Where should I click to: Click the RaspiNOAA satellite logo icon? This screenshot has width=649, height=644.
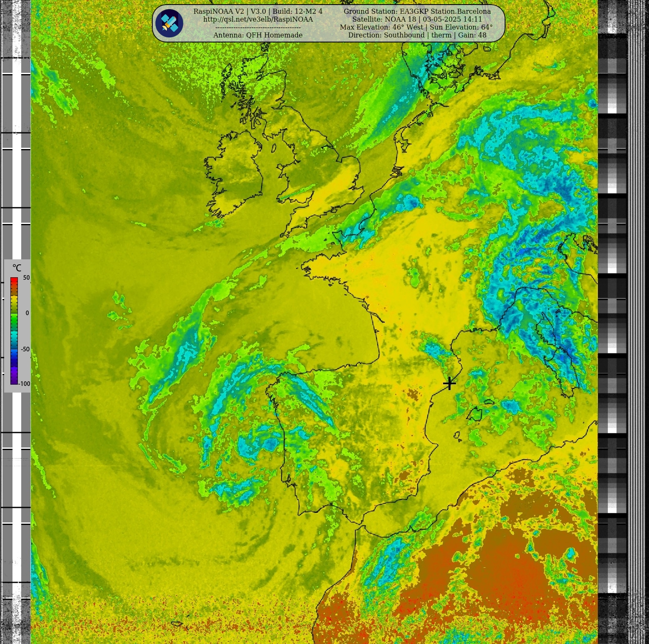[x=169, y=23]
